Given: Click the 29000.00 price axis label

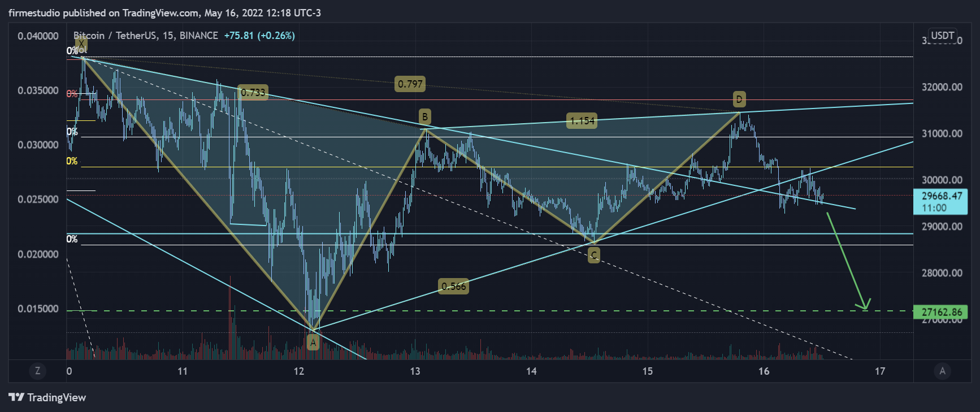Looking at the screenshot, I should point(942,227).
